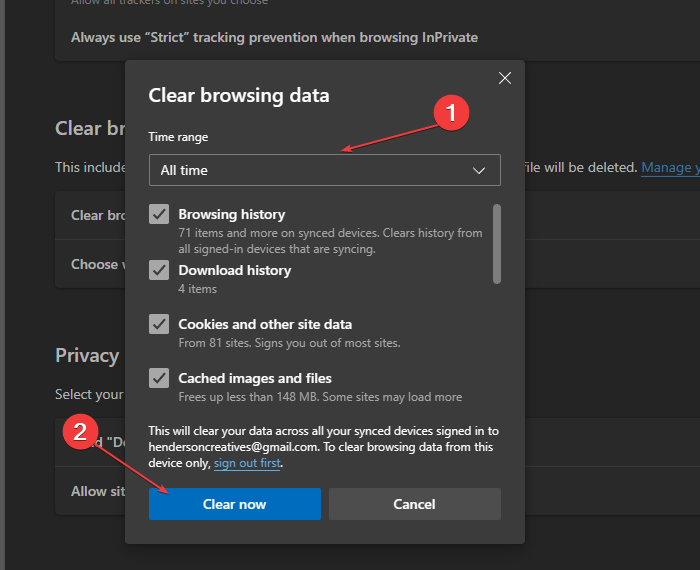Cancel clearing browsing data
Viewport: 700px width, 570px height.
coord(414,504)
